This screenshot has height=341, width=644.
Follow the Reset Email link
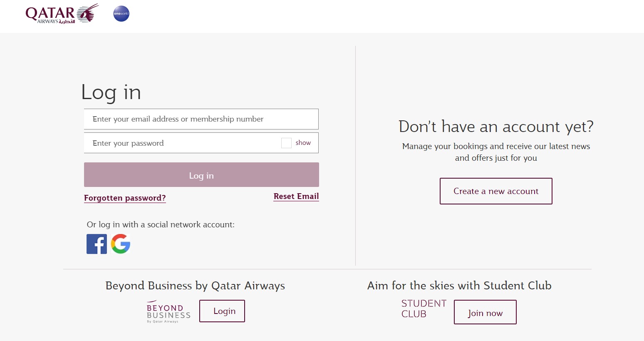tap(296, 197)
